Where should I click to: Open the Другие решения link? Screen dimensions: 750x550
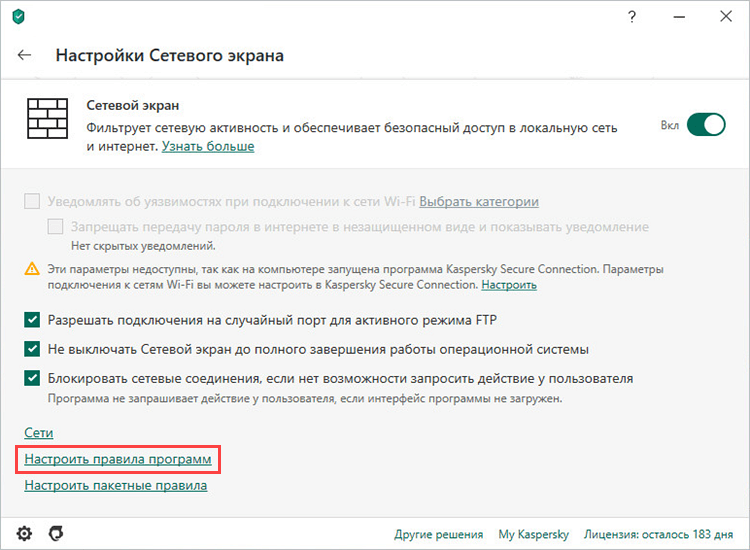coord(439,534)
